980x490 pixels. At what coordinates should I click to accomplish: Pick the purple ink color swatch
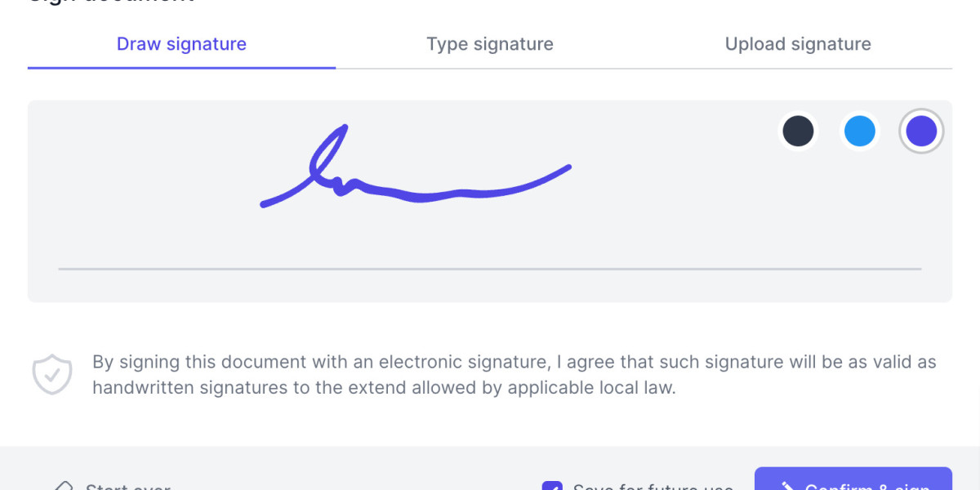[922, 131]
